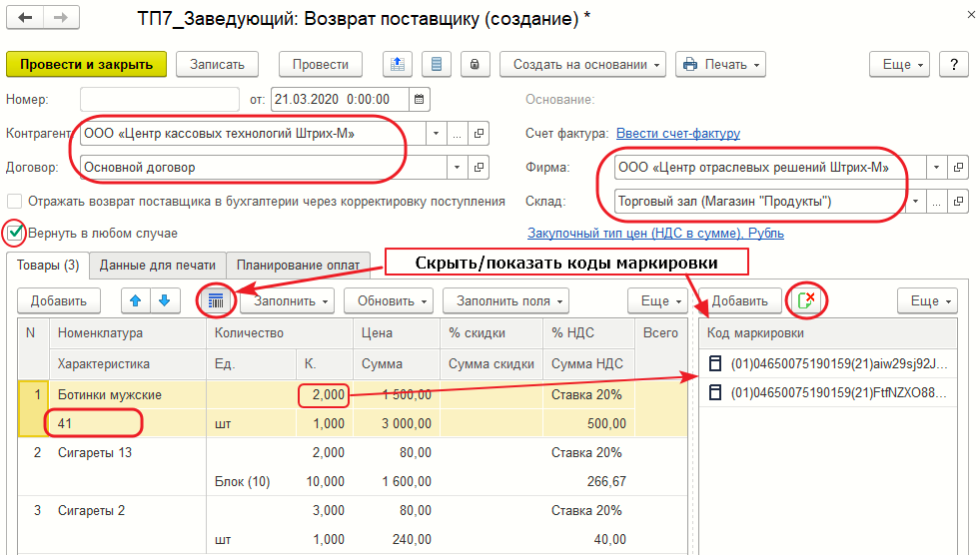Toggle Отражать возврат поставщика в бухгалтерии checkbox
This screenshot has width=980, height=555.
(14, 202)
